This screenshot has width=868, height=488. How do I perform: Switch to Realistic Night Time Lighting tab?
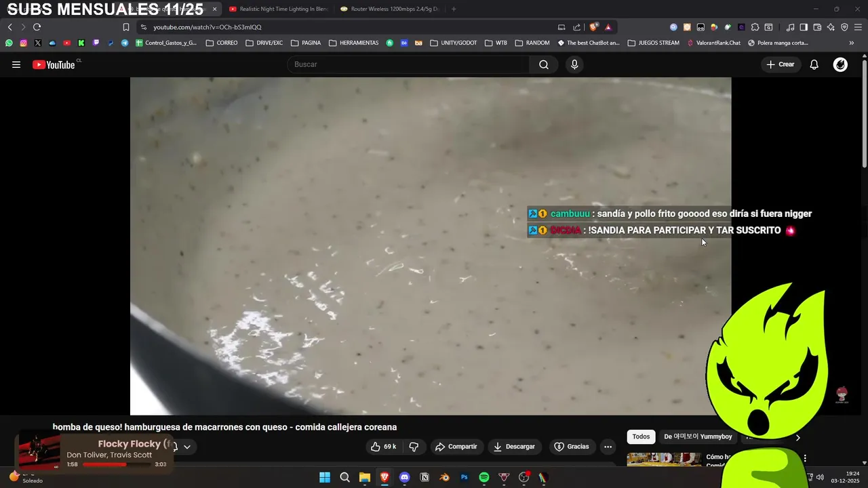point(278,9)
